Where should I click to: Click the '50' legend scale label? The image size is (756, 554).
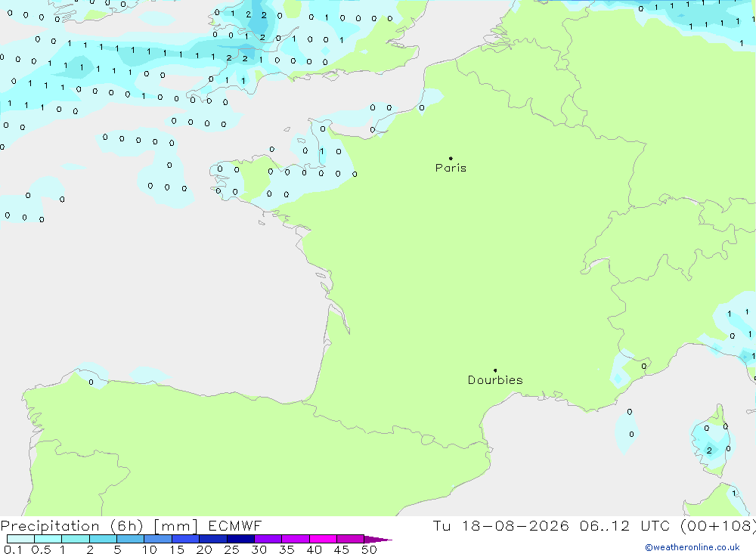[x=369, y=549]
